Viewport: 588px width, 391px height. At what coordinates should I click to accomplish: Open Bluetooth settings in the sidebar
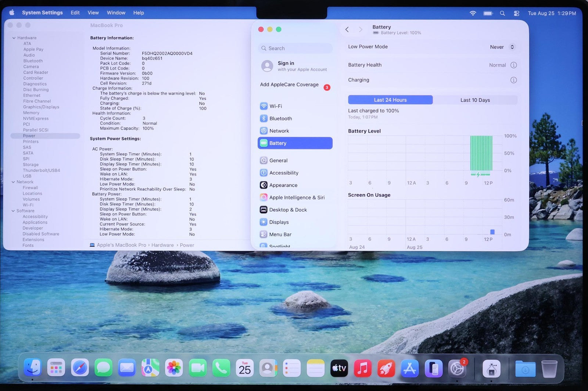point(295,119)
